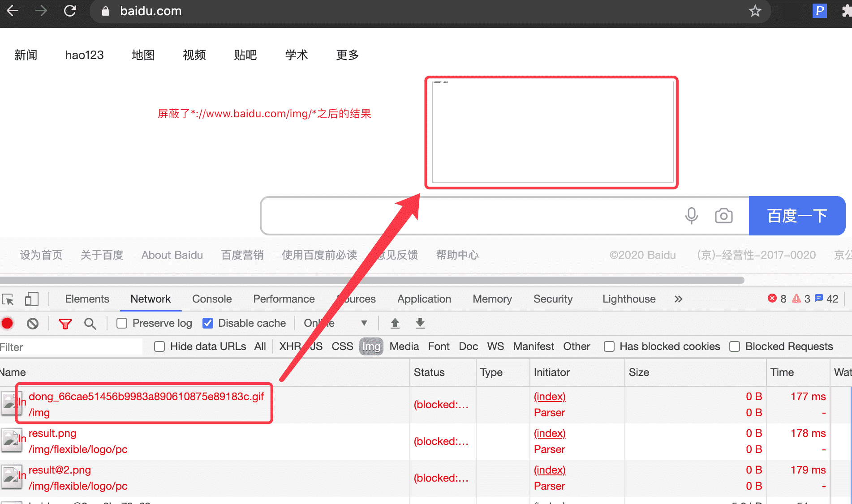The image size is (852, 504).
Task: Select the inspect element picker icon
Action: pyautogui.click(x=8, y=299)
